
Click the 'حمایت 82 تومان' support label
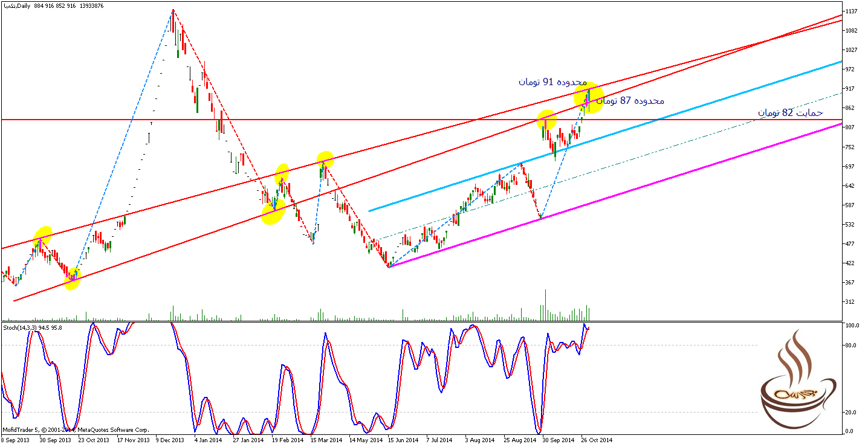click(x=790, y=113)
